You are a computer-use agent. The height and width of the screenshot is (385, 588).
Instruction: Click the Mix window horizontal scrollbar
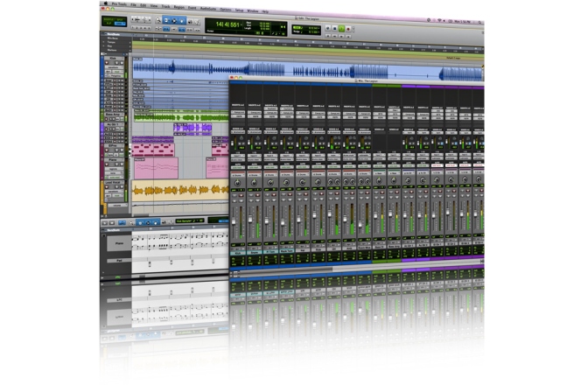point(285,269)
